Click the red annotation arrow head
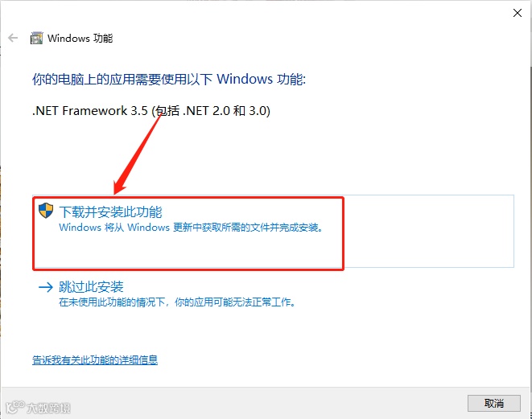This screenshot has height=419, width=532. pyautogui.click(x=119, y=188)
